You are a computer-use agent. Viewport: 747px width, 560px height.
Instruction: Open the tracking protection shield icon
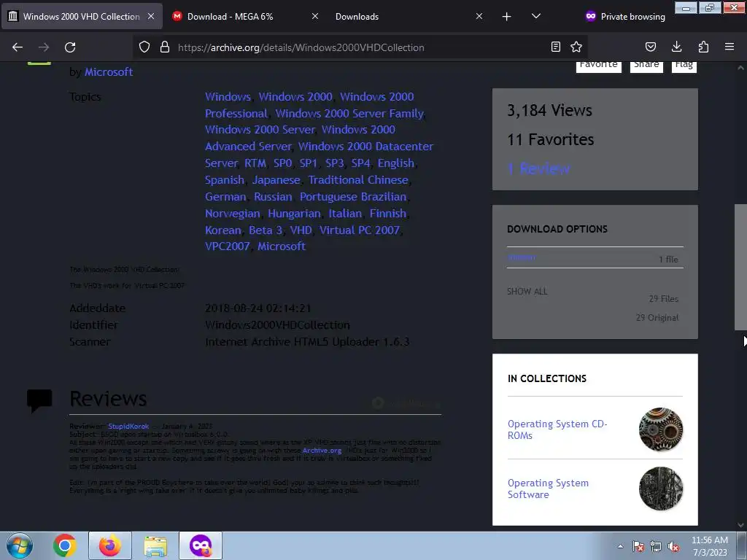click(x=144, y=47)
